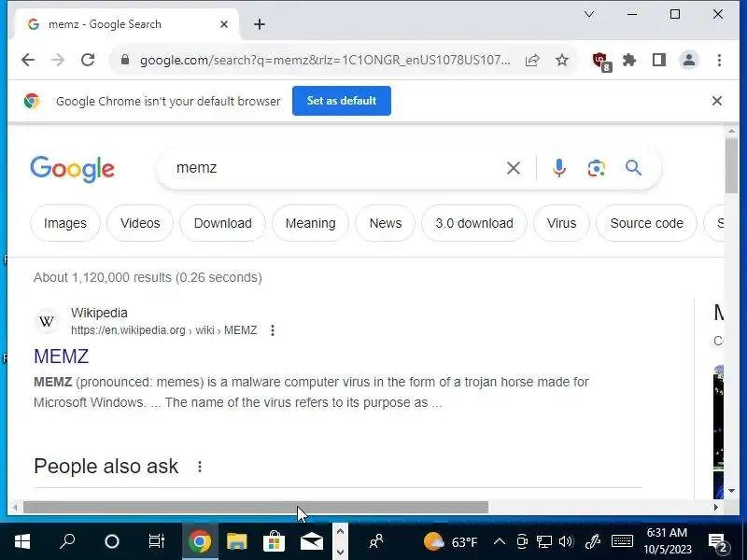747x560 pixels.
Task: Open Chrome three-dot menu
Action: [x=719, y=60]
